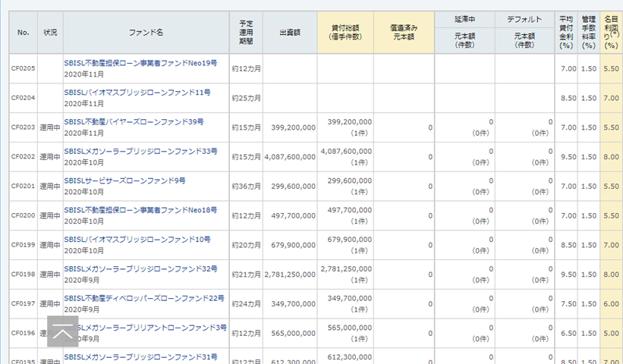This screenshot has height=364, width=623.
Task: Select cell CF0201 in the No. column
Action: point(24,186)
